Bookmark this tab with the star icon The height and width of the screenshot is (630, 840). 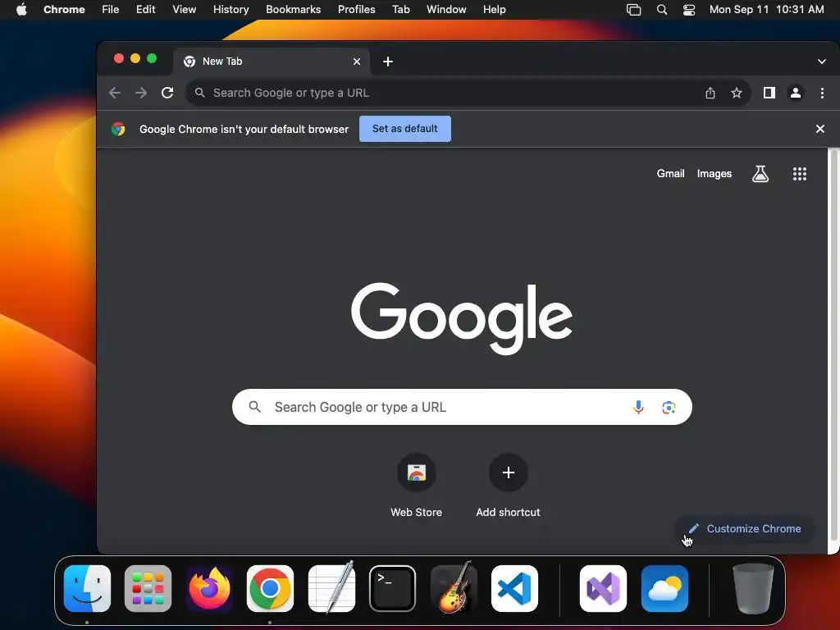coord(737,93)
